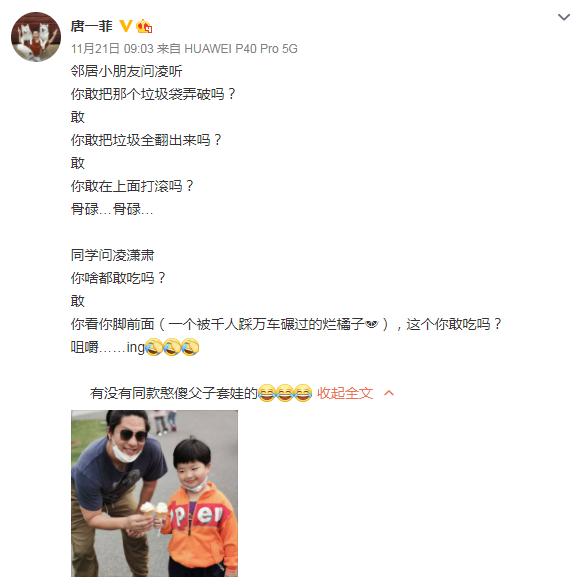The width and height of the screenshot is (578, 585).
Task: Click last tearful laughing emoji after 咀嚼……ing
Action: point(190,347)
